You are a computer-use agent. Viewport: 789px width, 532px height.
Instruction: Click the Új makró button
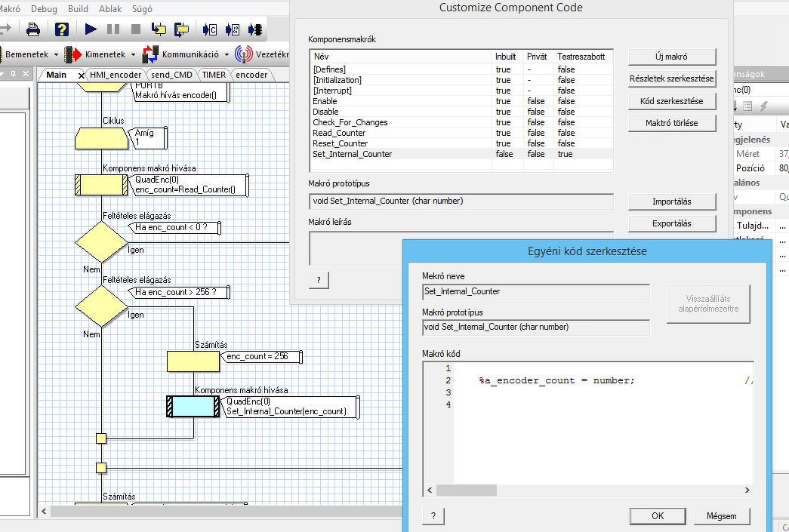click(x=671, y=57)
